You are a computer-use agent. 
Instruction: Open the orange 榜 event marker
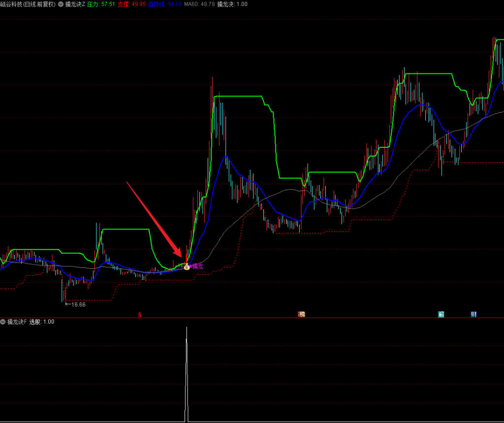(x=302, y=314)
